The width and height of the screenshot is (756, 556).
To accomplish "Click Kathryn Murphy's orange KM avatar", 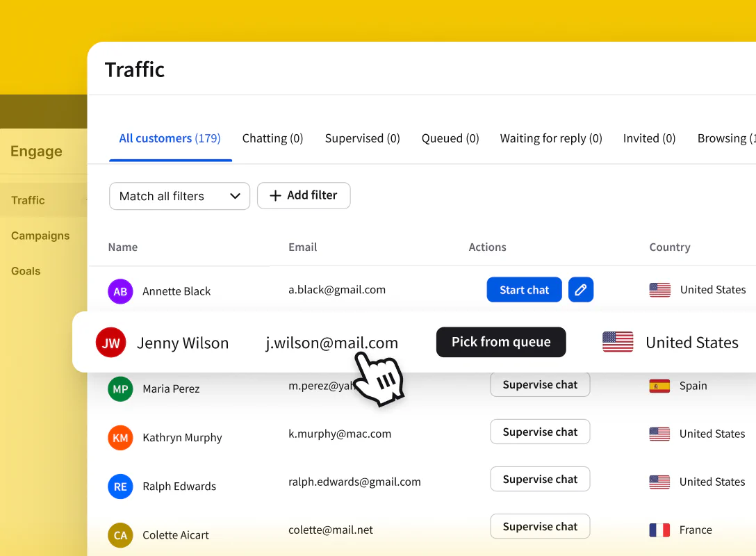I will 120,437.
